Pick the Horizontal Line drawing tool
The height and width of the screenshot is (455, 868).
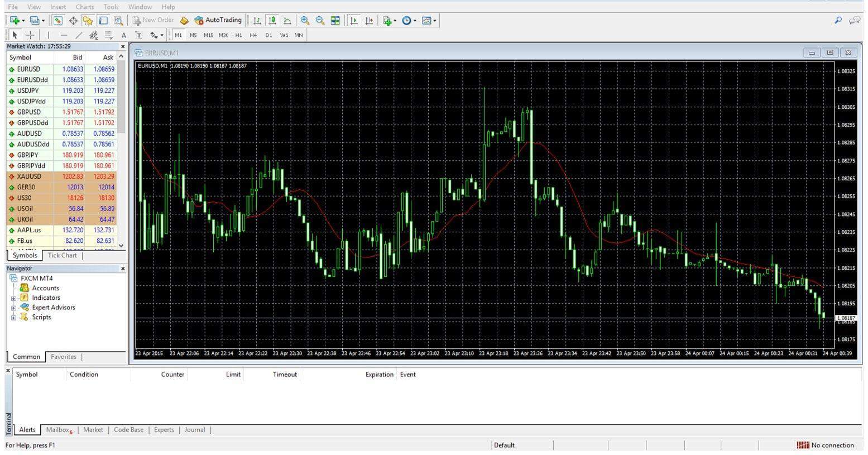click(x=64, y=35)
